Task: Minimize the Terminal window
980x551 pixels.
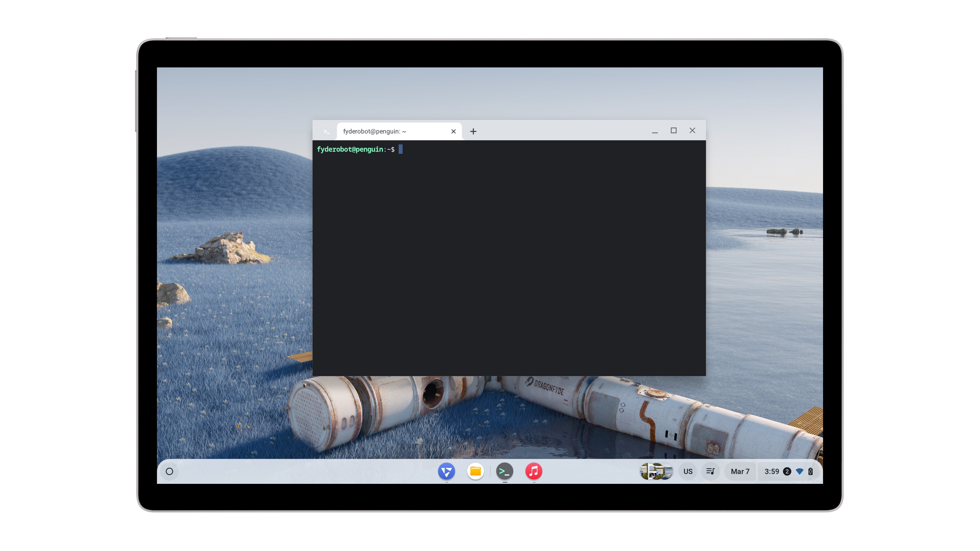Action: point(654,131)
